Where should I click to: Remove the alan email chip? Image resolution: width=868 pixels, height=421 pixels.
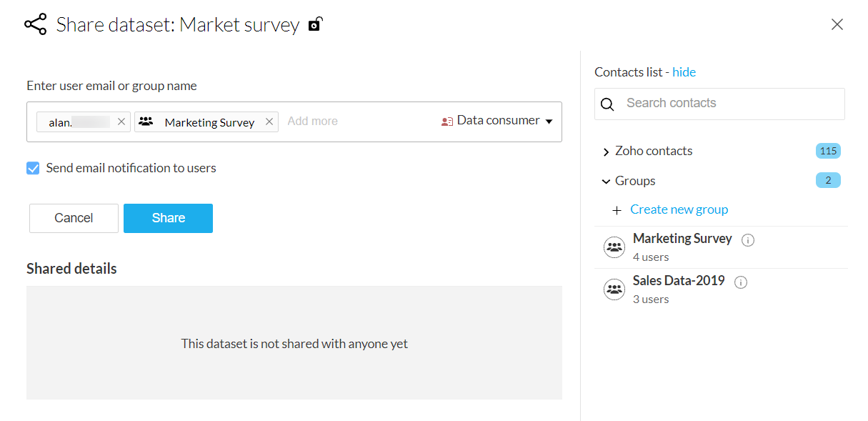(121, 122)
